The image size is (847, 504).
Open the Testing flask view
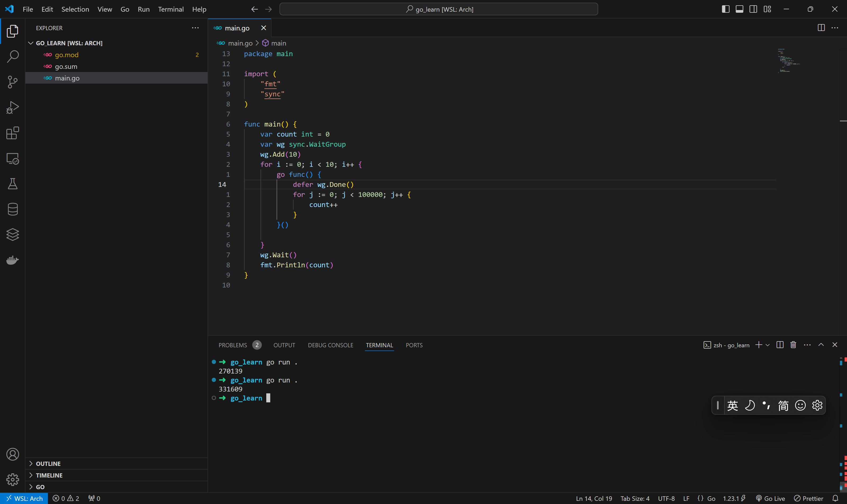(12, 184)
